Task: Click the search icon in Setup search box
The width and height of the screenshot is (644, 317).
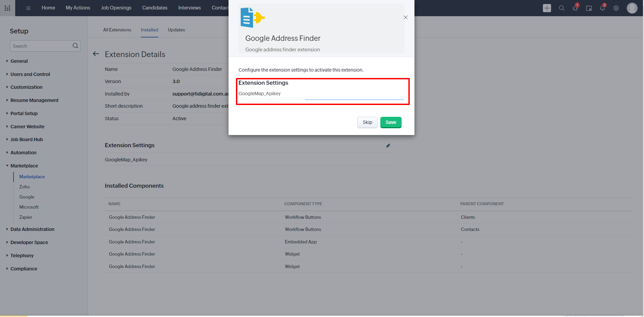Action: pos(75,46)
